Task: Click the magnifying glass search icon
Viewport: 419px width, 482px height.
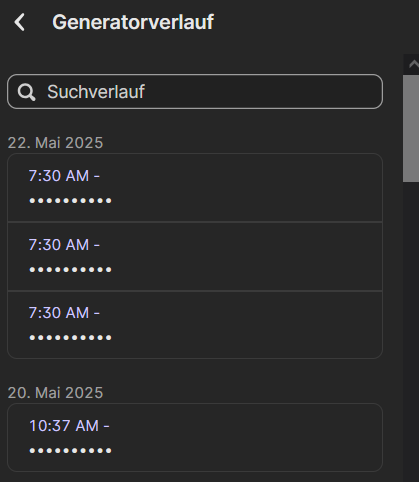Action: 26,92
